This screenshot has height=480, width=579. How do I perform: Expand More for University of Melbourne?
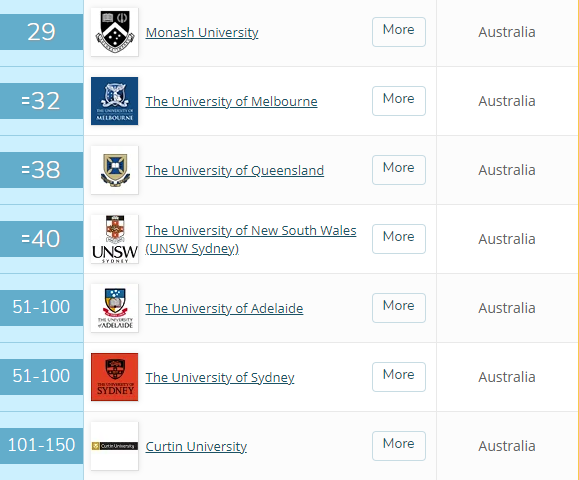399,101
